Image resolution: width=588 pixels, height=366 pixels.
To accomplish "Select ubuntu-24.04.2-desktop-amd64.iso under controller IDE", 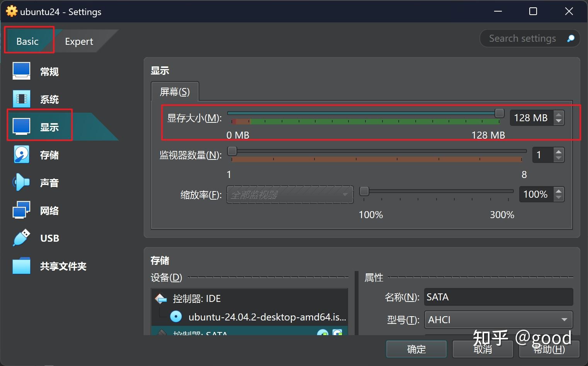I will (267, 317).
